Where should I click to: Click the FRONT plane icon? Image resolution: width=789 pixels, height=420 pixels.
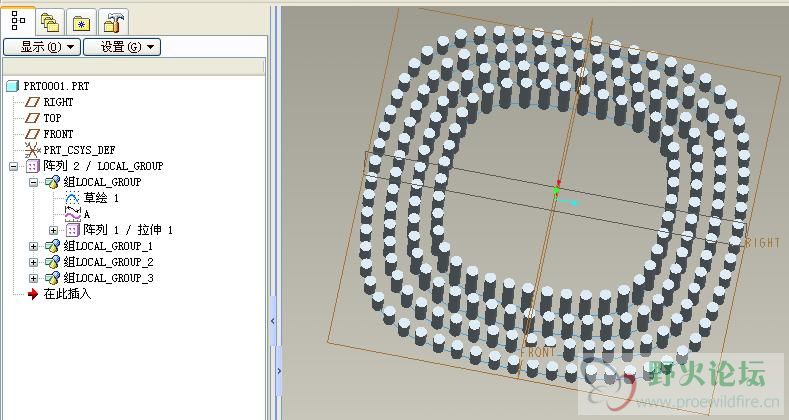[x=33, y=134]
